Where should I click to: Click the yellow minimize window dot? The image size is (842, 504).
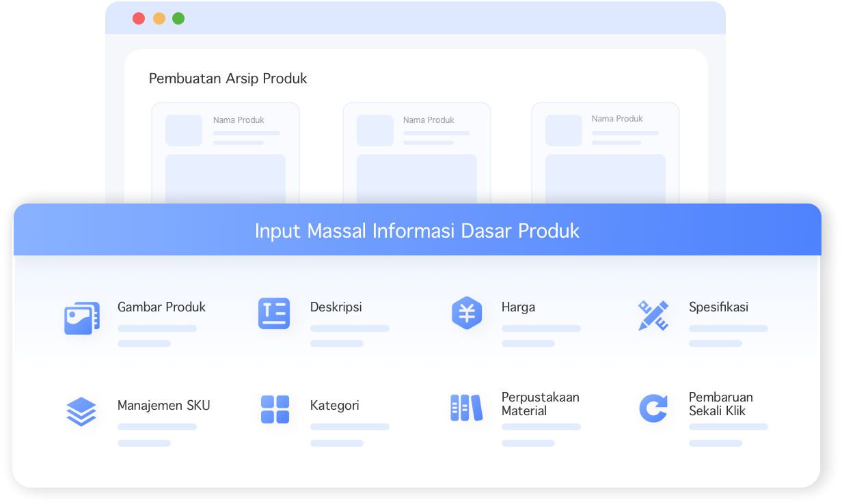click(x=159, y=18)
